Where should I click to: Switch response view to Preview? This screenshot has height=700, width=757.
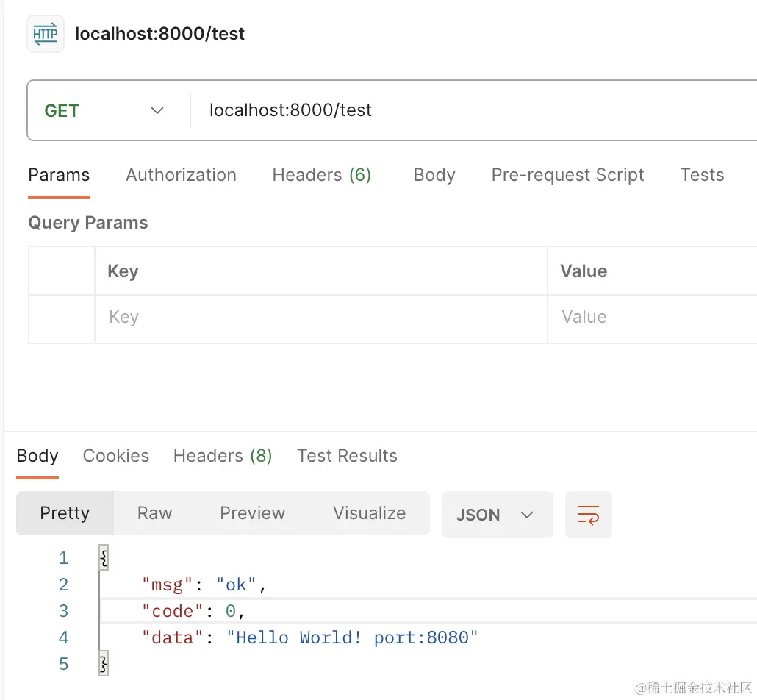click(x=252, y=513)
